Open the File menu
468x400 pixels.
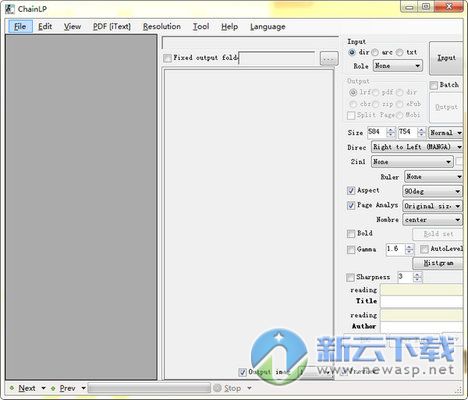20,27
